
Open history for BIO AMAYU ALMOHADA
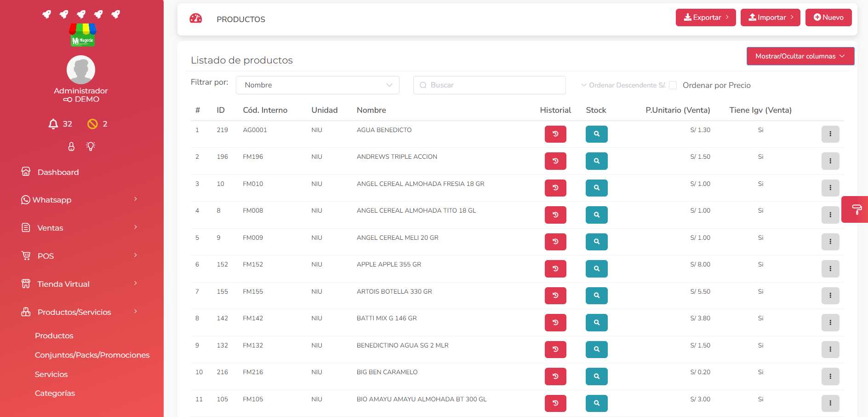(x=555, y=403)
